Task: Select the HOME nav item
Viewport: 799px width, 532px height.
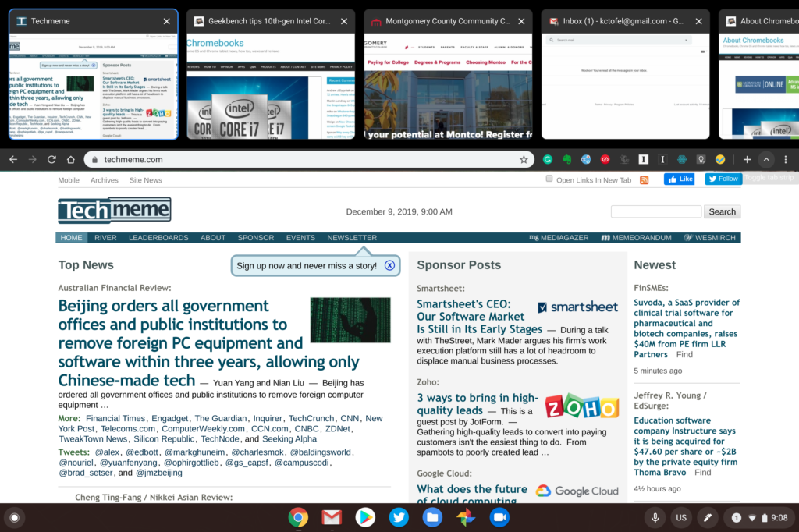Action: (71, 238)
